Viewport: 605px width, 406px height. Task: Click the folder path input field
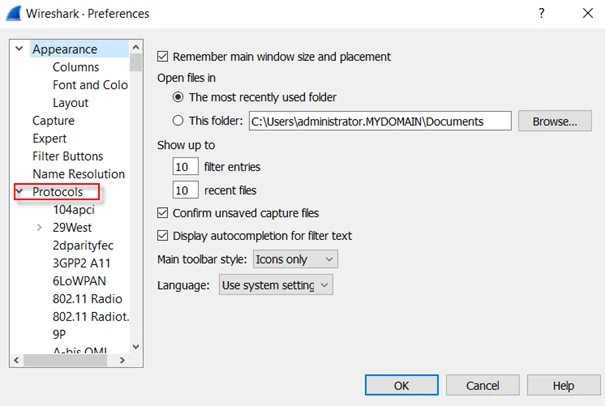pos(379,121)
